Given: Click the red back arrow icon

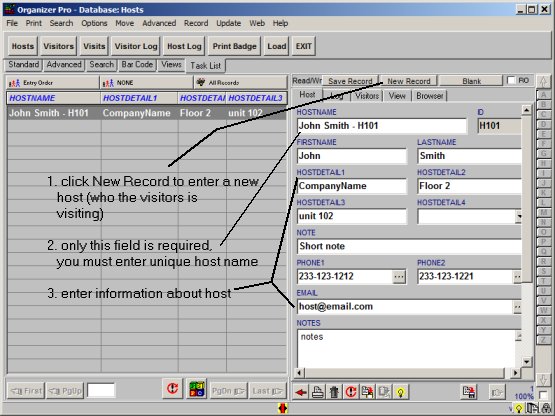Looking at the screenshot, I should [x=301, y=392].
